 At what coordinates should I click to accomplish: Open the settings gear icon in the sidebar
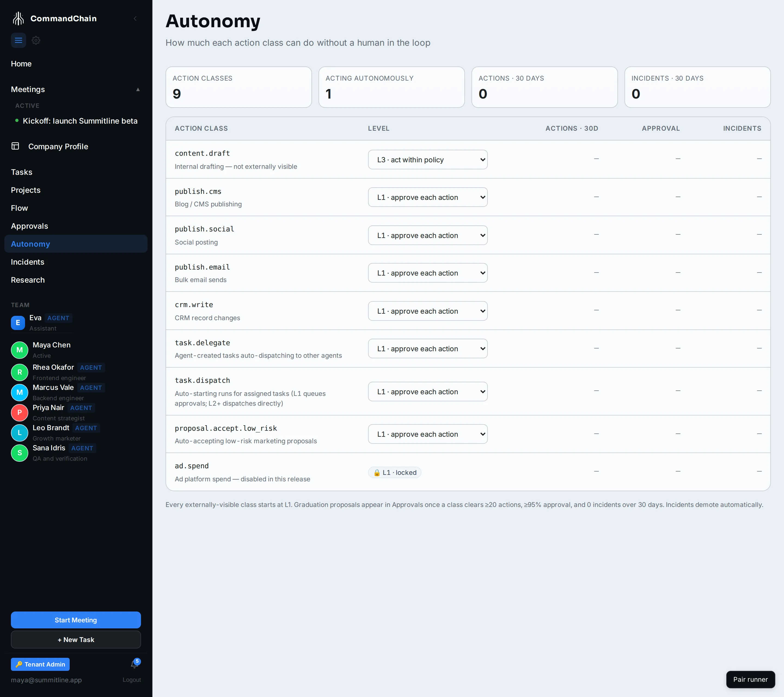coord(36,40)
